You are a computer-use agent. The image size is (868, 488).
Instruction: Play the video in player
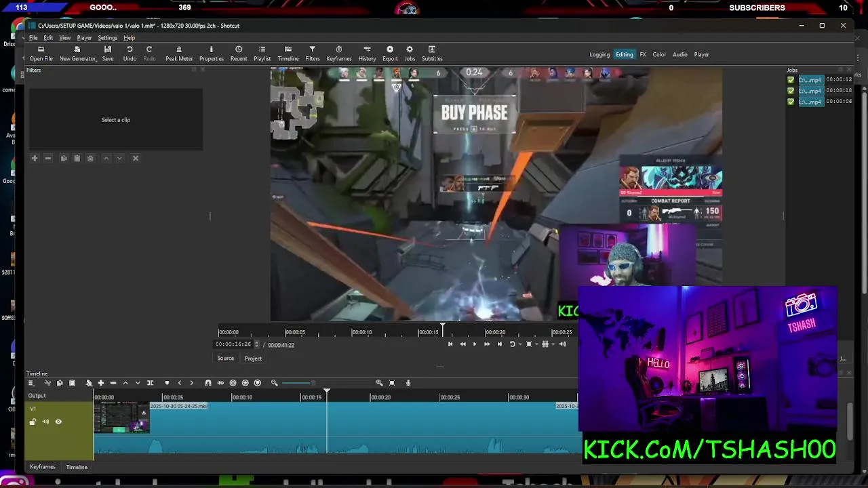pos(475,344)
